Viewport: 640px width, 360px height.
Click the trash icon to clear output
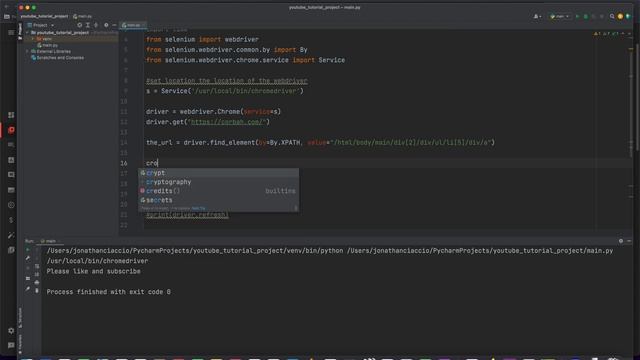pyautogui.click(x=37, y=291)
